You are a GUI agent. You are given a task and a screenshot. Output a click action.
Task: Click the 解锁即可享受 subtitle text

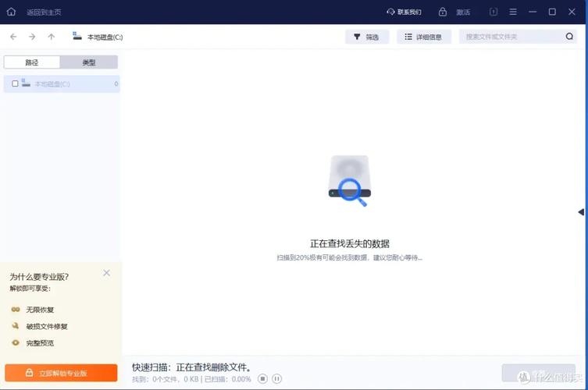pos(30,289)
